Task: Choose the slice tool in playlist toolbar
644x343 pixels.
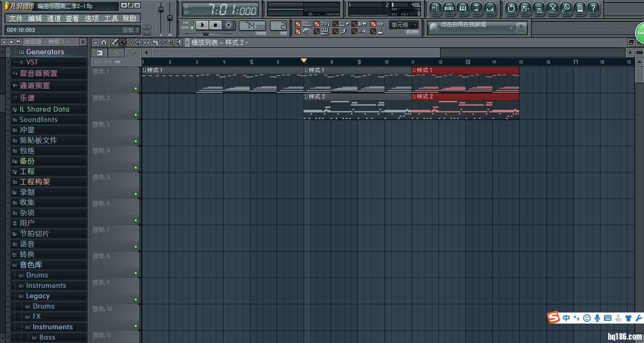Action: 154,42
